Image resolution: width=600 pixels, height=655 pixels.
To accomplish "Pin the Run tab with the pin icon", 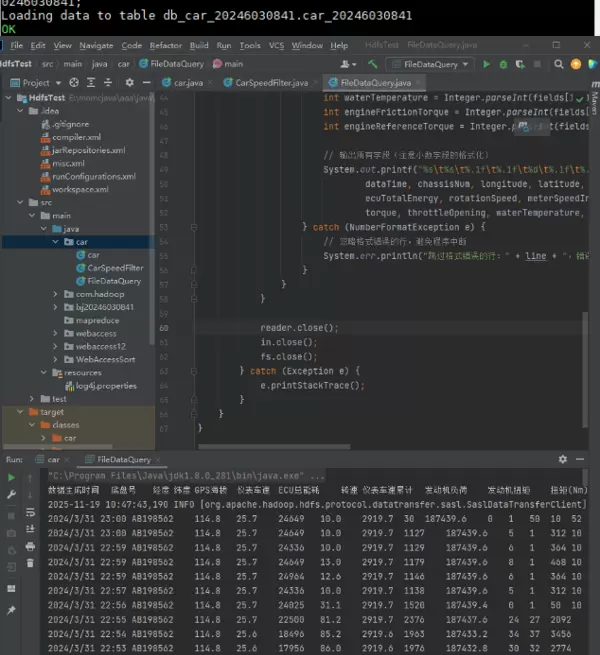I will (12, 610).
